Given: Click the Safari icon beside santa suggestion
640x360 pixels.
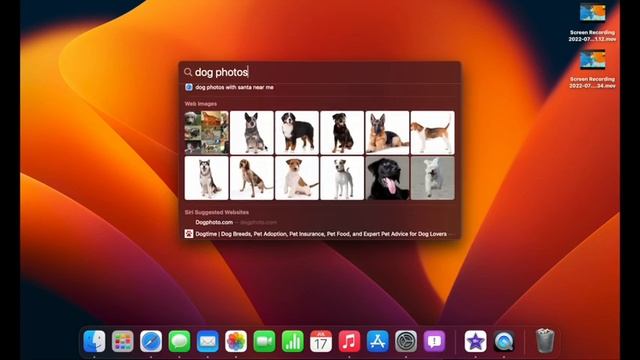Looking at the screenshot, I should click(189, 87).
